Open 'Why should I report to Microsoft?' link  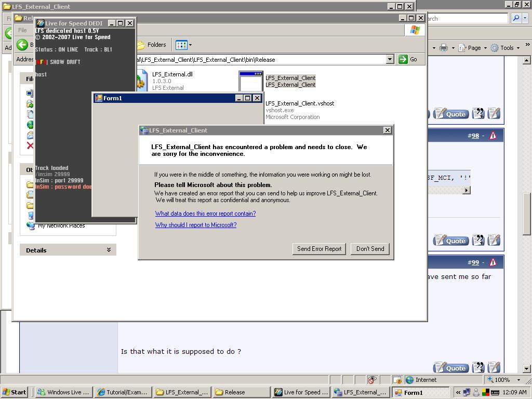(196, 225)
